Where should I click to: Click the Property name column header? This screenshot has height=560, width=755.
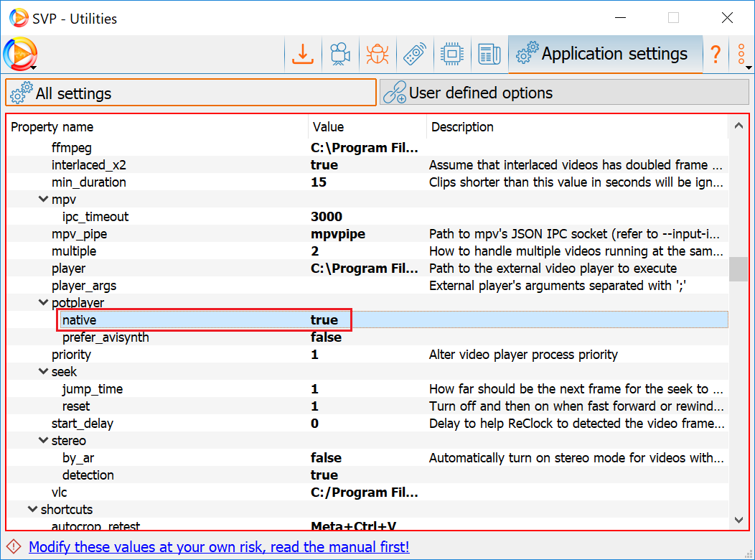pyautogui.click(x=157, y=127)
